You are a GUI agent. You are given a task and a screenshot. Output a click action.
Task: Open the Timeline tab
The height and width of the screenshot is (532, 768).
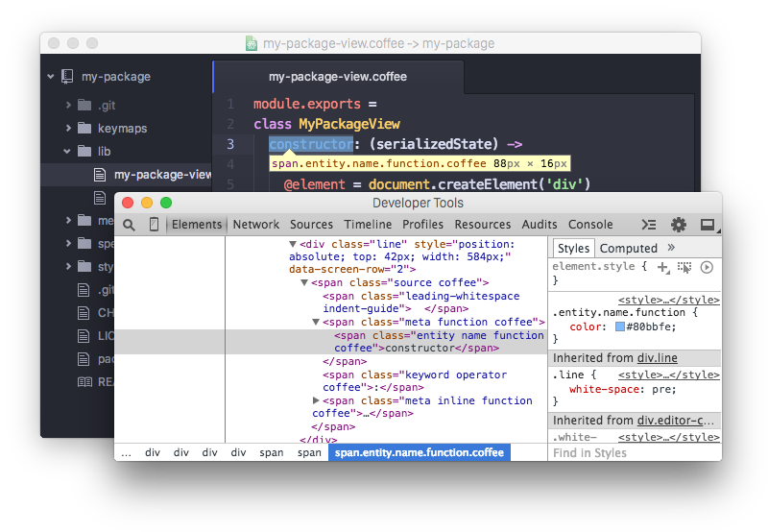click(x=368, y=225)
